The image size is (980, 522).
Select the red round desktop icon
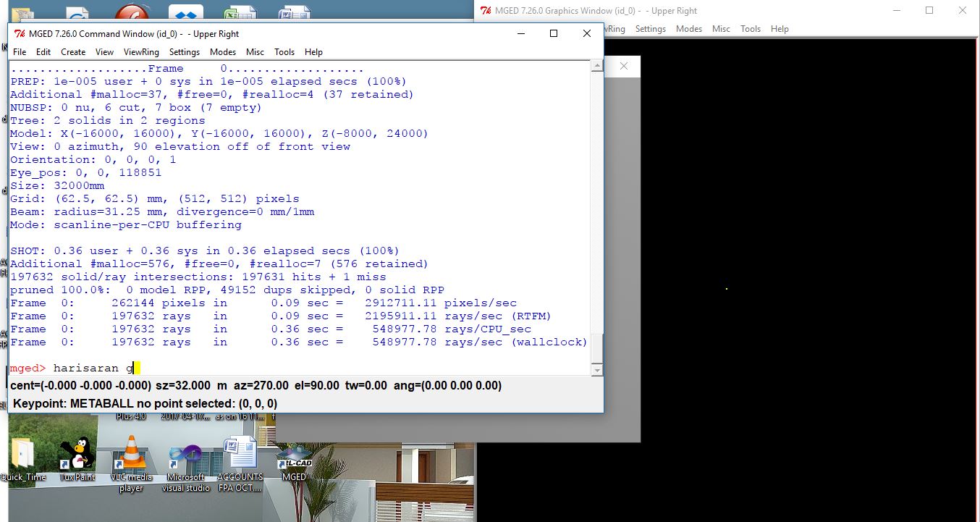(x=132, y=13)
